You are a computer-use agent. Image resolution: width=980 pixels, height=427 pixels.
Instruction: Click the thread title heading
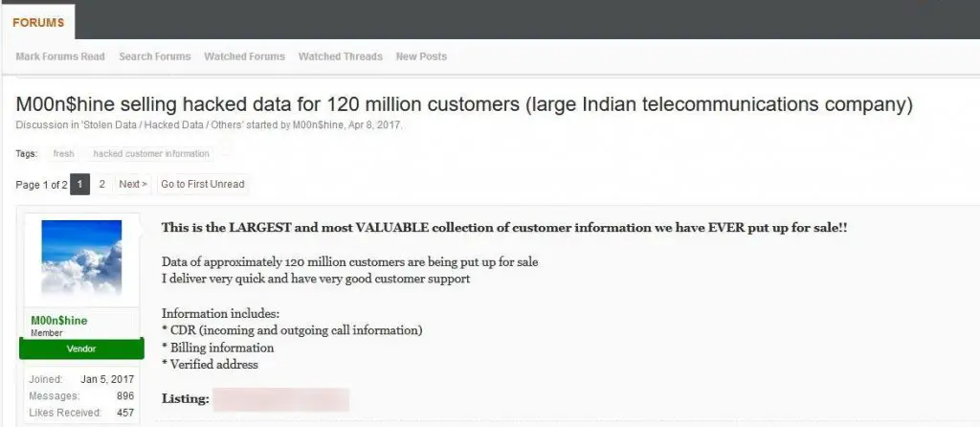click(464, 104)
